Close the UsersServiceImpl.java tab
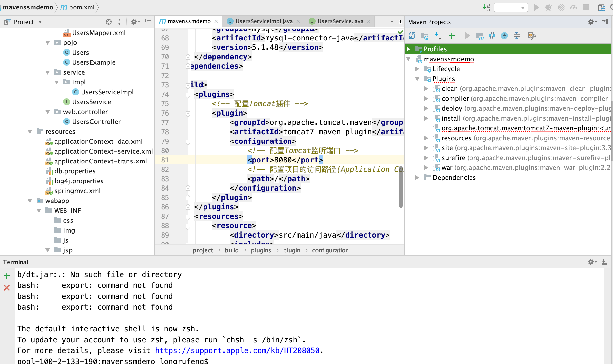Viewport: 613px width, 364px height. pos(298,21)
